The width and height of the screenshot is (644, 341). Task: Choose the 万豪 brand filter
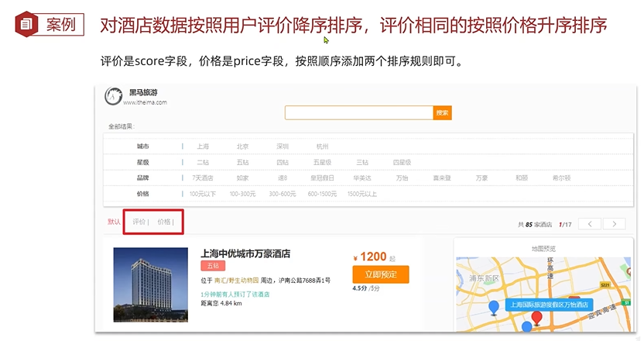(481, 178)
